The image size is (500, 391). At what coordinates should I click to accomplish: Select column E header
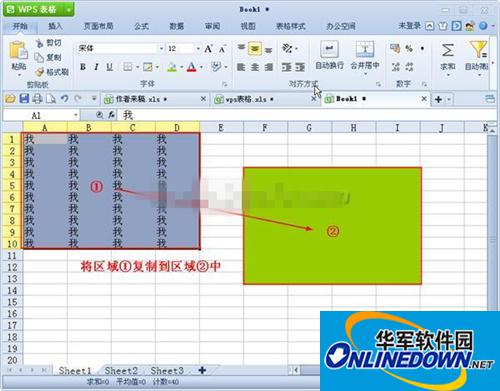(221, 127)
